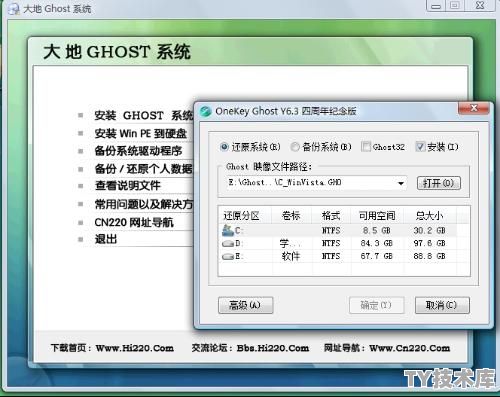Click the OneKey Ghost title bar icon
Viewport: 500px width, 397px height.
point(206,111)
